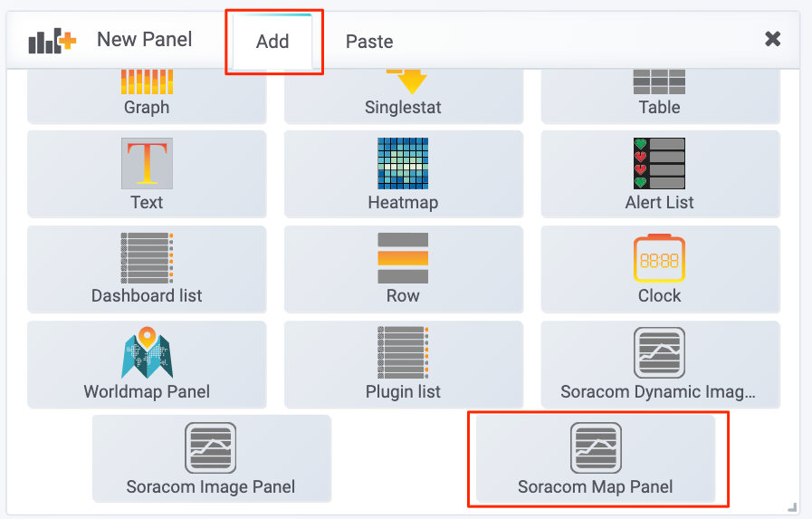Select the Heatmap panel icon
This screenshot has width=812, height=519.
point(403,163)
